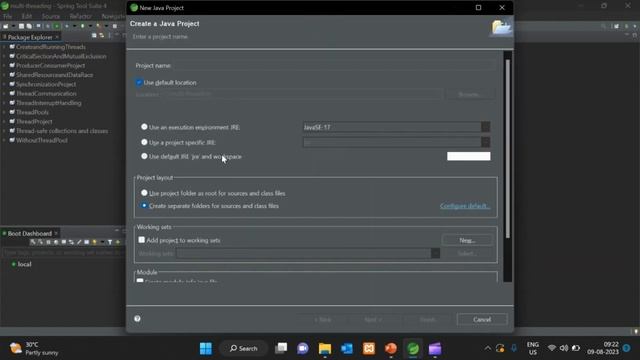640x360 pixels.
Task: Open PowerPoint from the taskbar
Action: pos(391,348)
